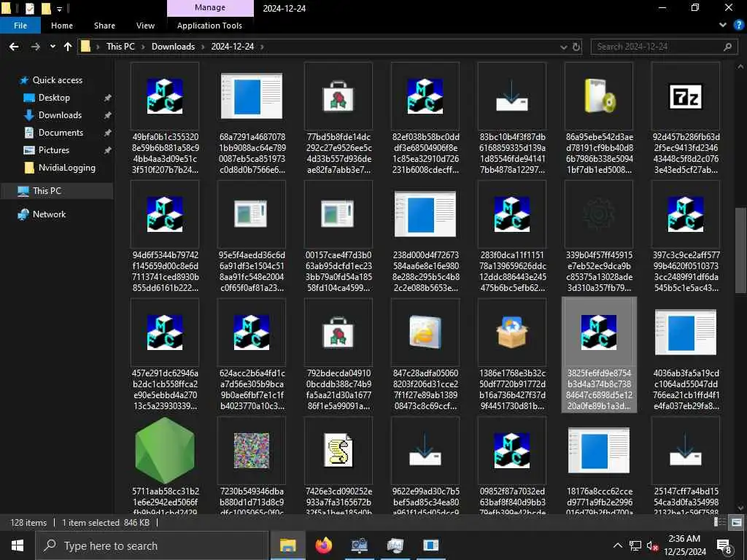Launch Firefox from the taskbar
Screen dimensions: 747x560
pos(323,545)
